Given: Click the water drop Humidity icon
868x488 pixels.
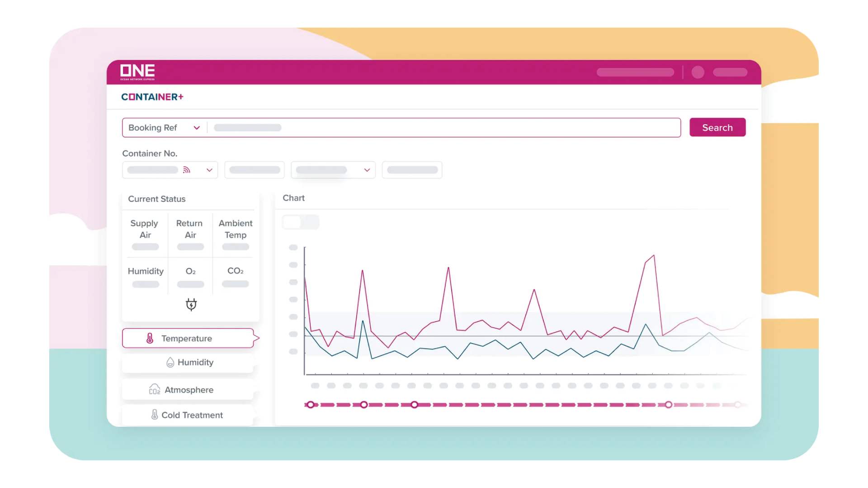Looking at the screenshot, I should pyautogui.click(x=170, y=362).
